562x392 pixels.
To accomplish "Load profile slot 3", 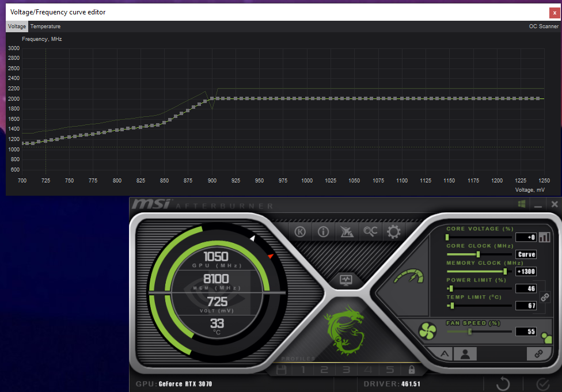I will [346, 370].
